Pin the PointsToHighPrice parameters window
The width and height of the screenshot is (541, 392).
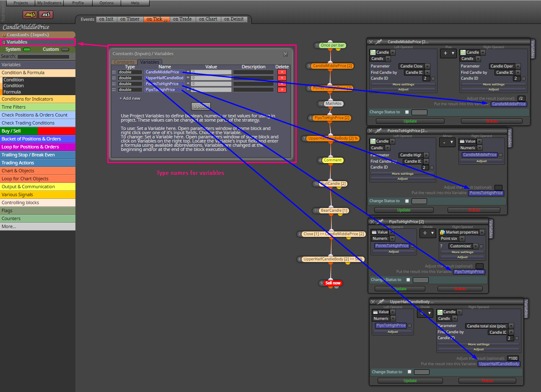[378, 131]
